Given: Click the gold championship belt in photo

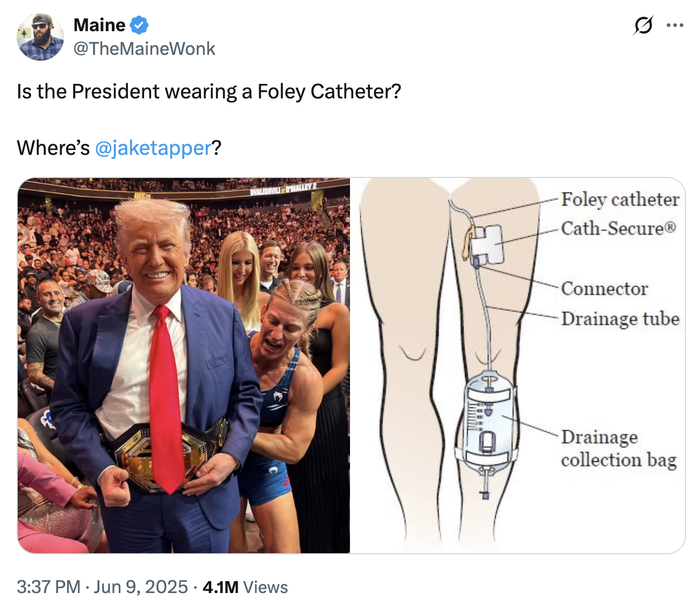Looking at the screenshot, I should [x=161, y=454].
